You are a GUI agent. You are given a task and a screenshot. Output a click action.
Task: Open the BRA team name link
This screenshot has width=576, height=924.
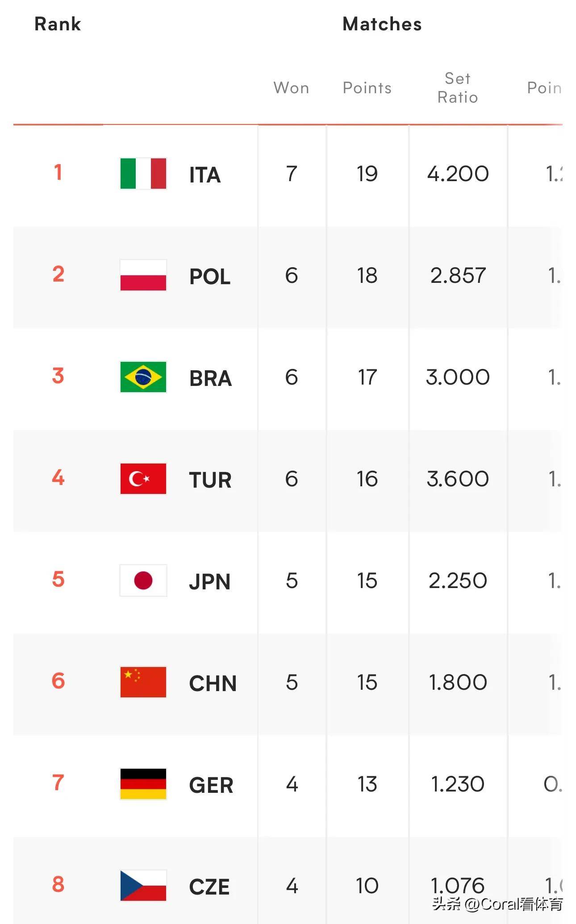coord(210,378)
